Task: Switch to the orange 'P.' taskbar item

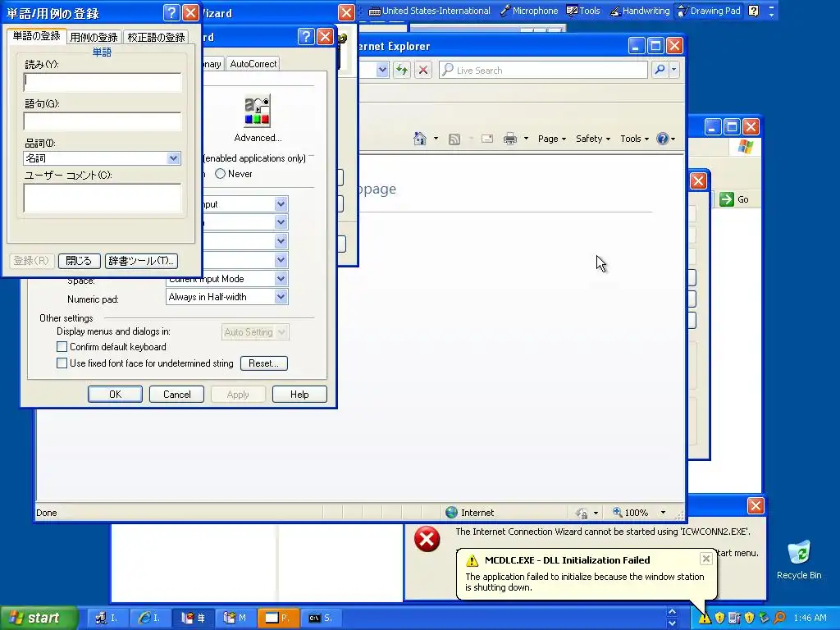Action: tap(279, 618)
